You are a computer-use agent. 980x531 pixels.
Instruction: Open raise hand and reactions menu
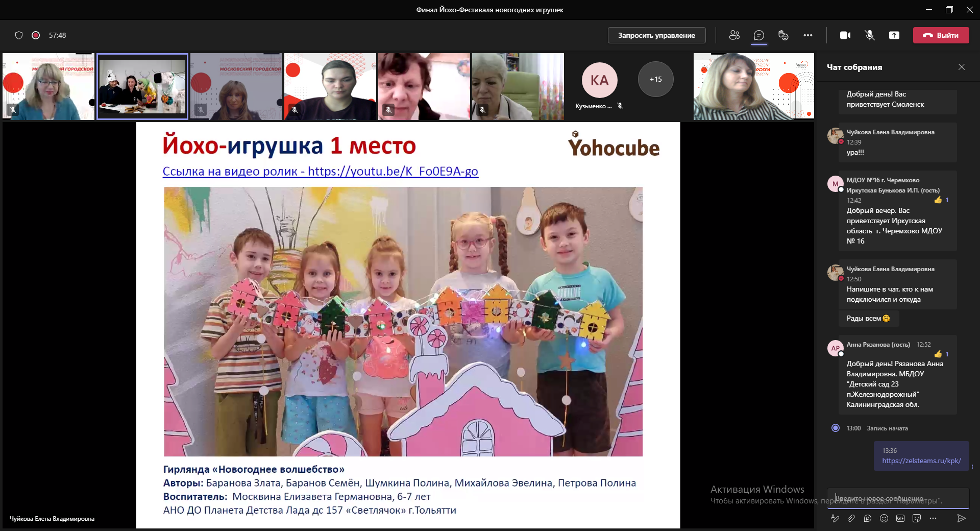tap(783, 35)
